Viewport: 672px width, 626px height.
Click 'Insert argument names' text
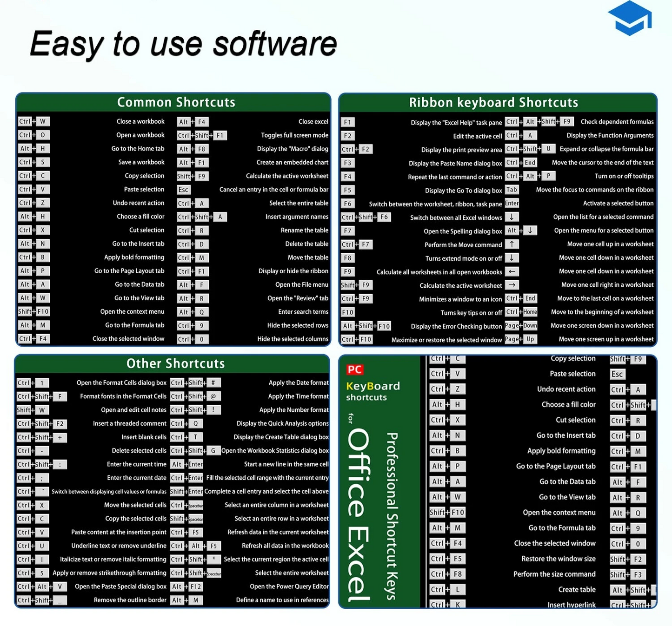pyautogui.click(x=297, y=217)
